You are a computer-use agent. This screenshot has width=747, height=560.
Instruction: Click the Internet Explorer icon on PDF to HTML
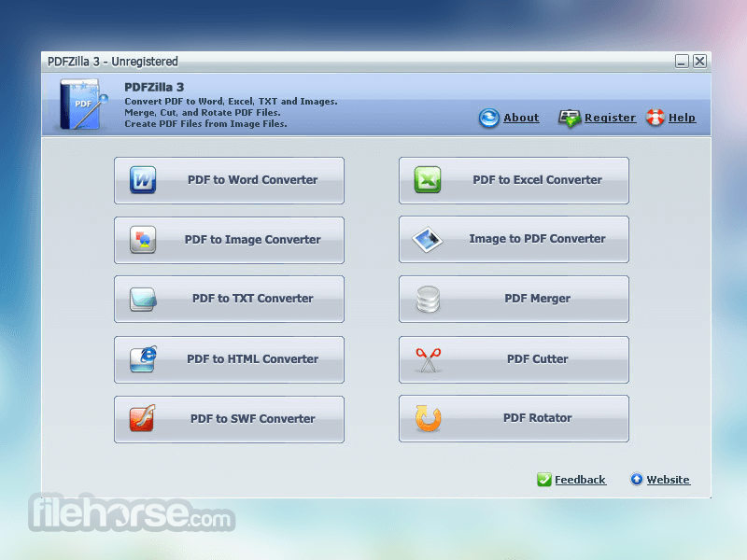[143, 359]
